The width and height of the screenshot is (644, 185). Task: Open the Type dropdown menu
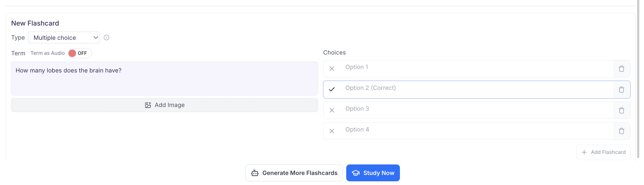click(x=64, y=38)
